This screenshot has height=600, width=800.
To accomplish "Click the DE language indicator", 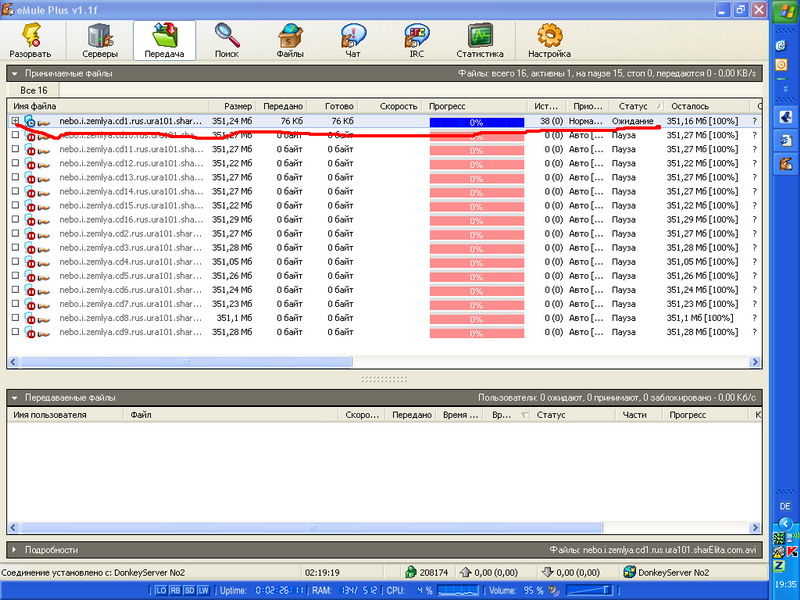I will 785,507.
